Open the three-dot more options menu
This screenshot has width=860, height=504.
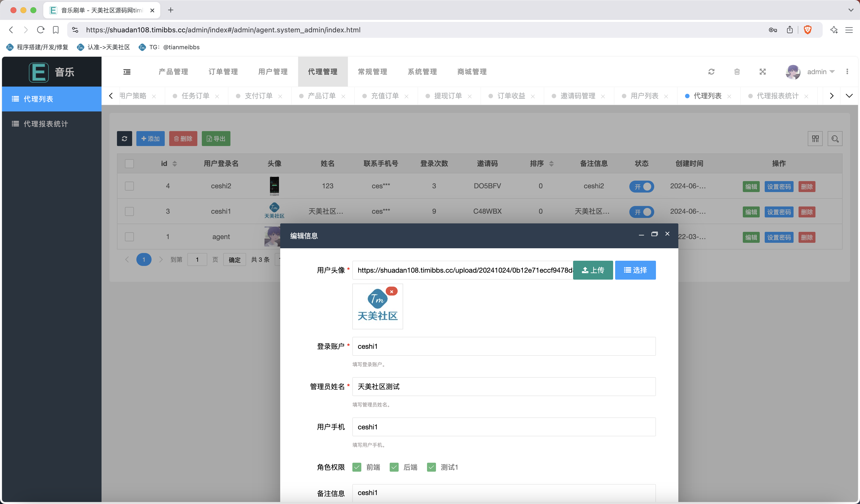[x=847, y=72]
